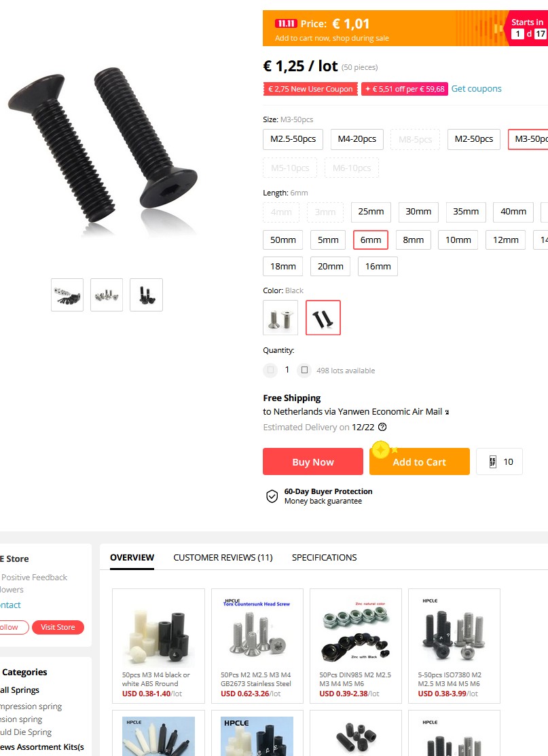
Task: Open the Screws Assortment Kits category
Action: tap(42, 747)
